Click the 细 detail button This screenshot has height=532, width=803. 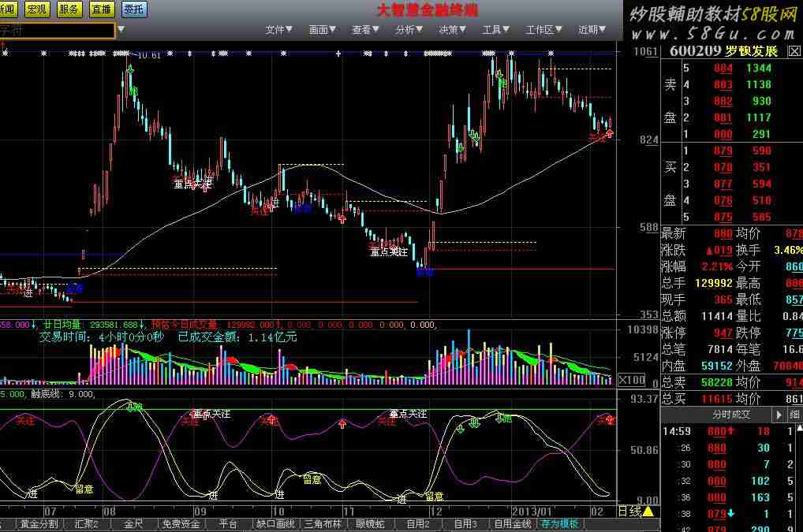[794, 415]
